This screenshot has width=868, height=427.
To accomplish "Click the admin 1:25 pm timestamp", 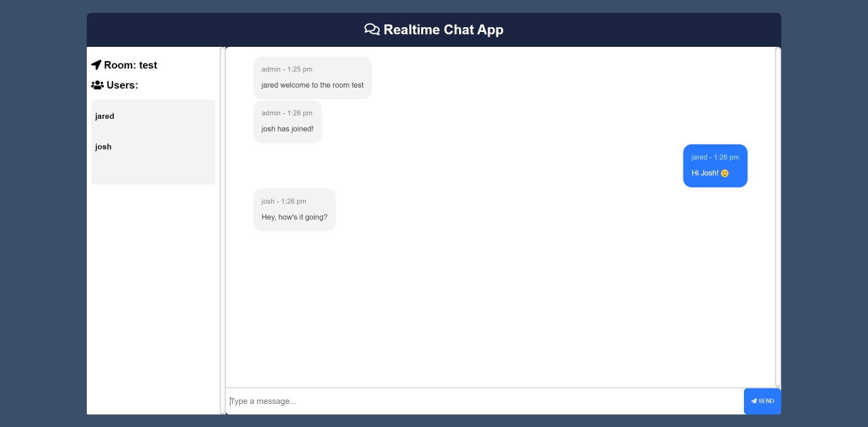I will coord(285,69).
